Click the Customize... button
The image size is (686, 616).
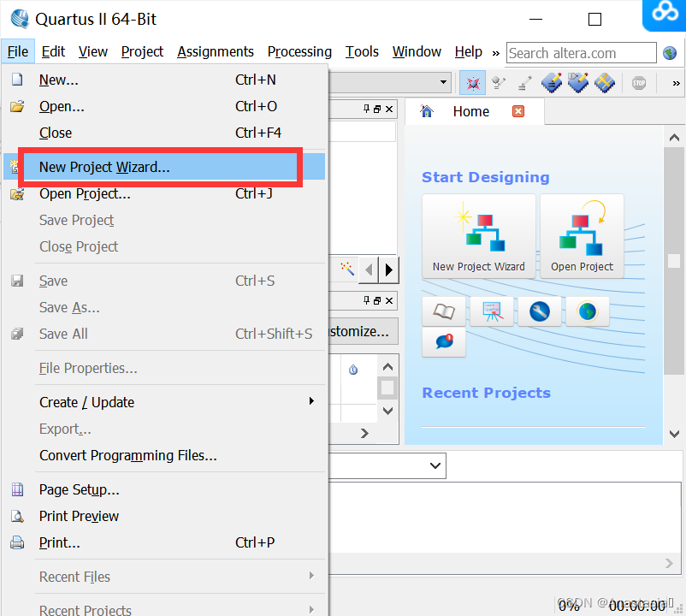364,332
